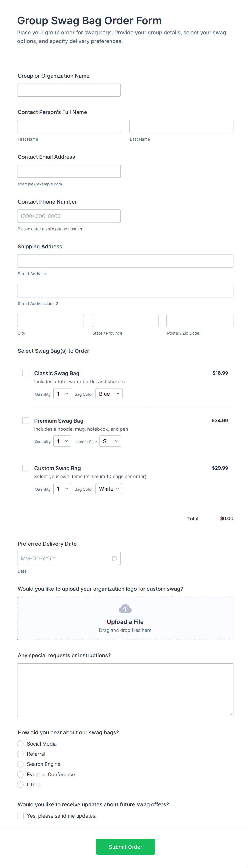
Task: Select the Social Media radio option
Action: (21, 744)
